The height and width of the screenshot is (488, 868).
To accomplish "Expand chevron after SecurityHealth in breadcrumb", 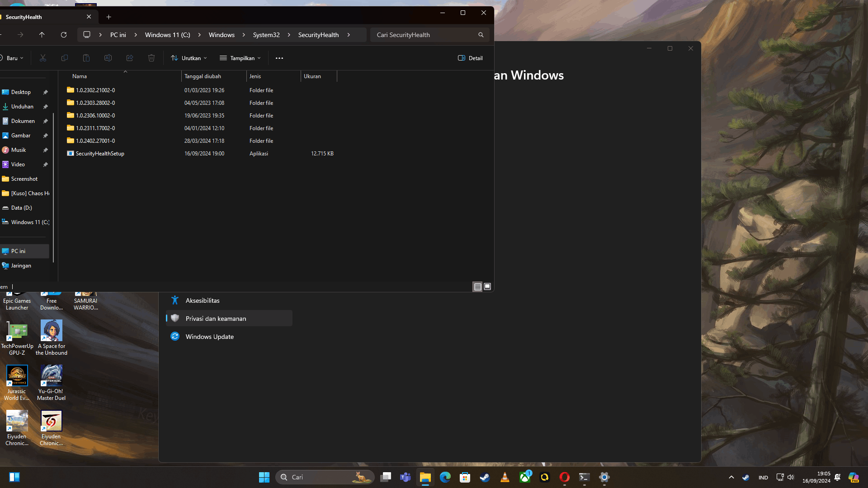I will click(x=349, y=35).
